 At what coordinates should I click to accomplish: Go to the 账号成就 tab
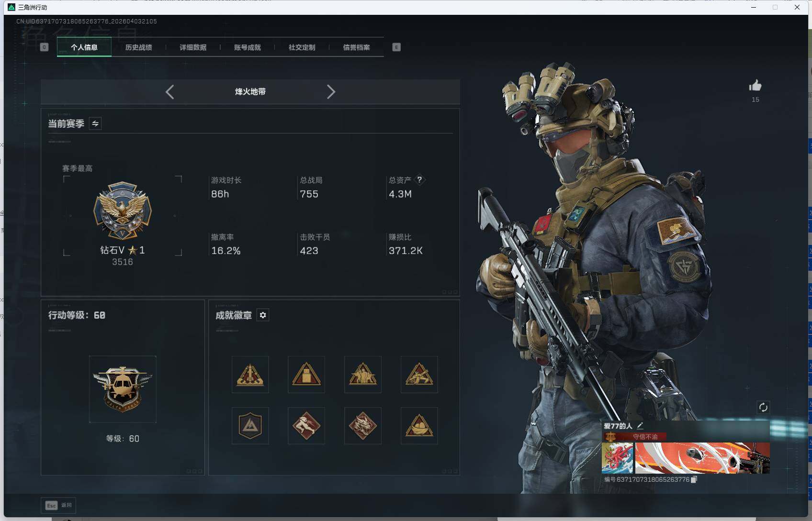tap(248, 47)
